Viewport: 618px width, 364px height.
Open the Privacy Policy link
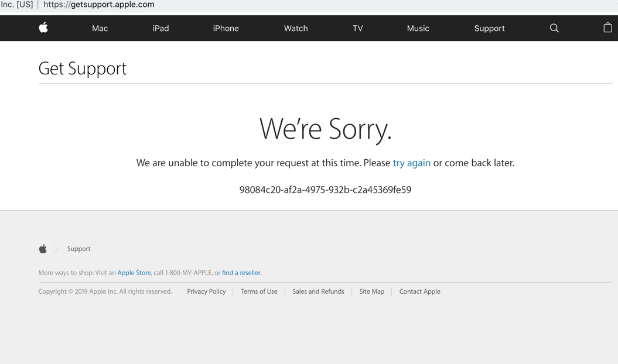coord(206,291)
